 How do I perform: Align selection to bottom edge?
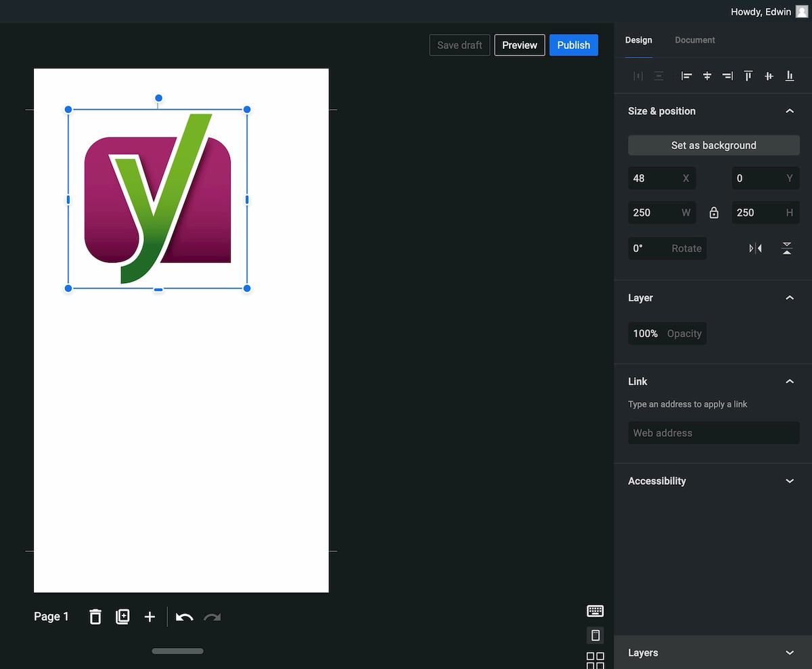789,77
